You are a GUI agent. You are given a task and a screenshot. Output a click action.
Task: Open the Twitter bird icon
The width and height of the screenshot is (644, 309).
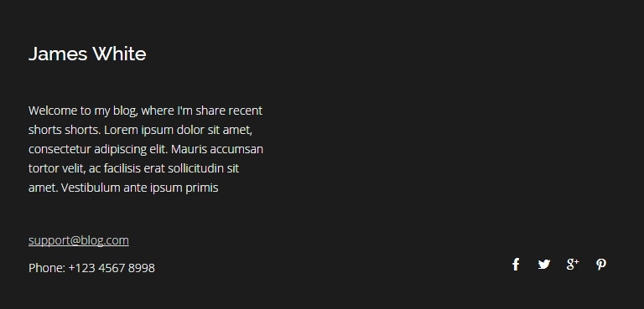click(x=543, y=265)
